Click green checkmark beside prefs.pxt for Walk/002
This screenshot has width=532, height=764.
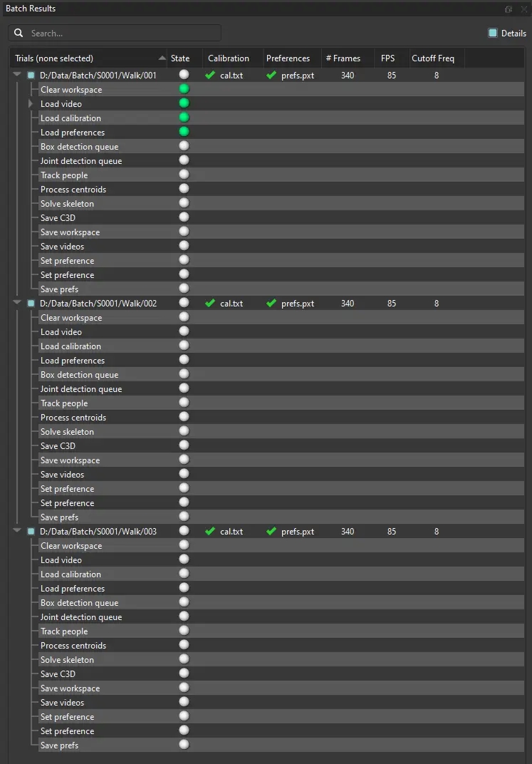point(271,303)
